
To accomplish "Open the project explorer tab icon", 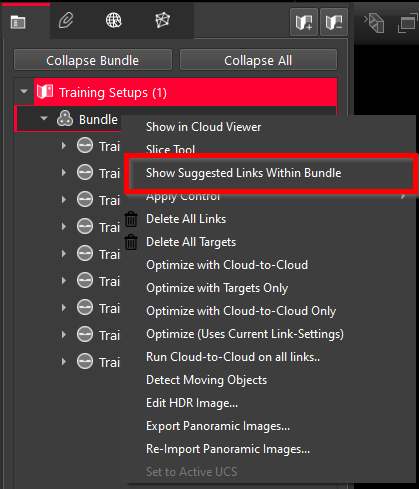I will click(18, 22).
